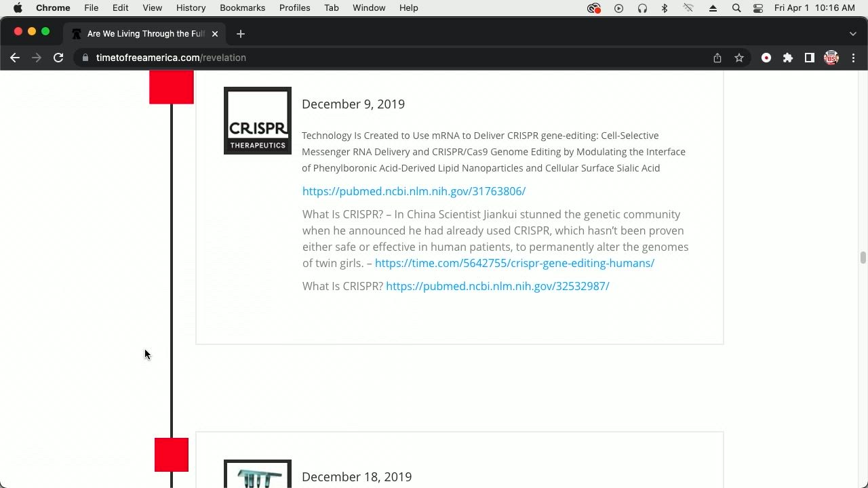This screenshot has width=868, height=488.
Task: Open the macOS Control Center toggles
Action: [x=758, y=8]
